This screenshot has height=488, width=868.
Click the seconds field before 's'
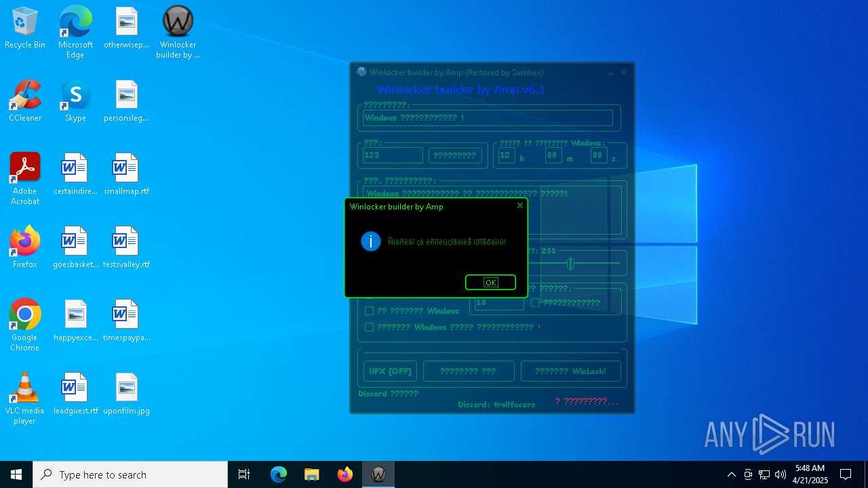click(x=599, y=155)
